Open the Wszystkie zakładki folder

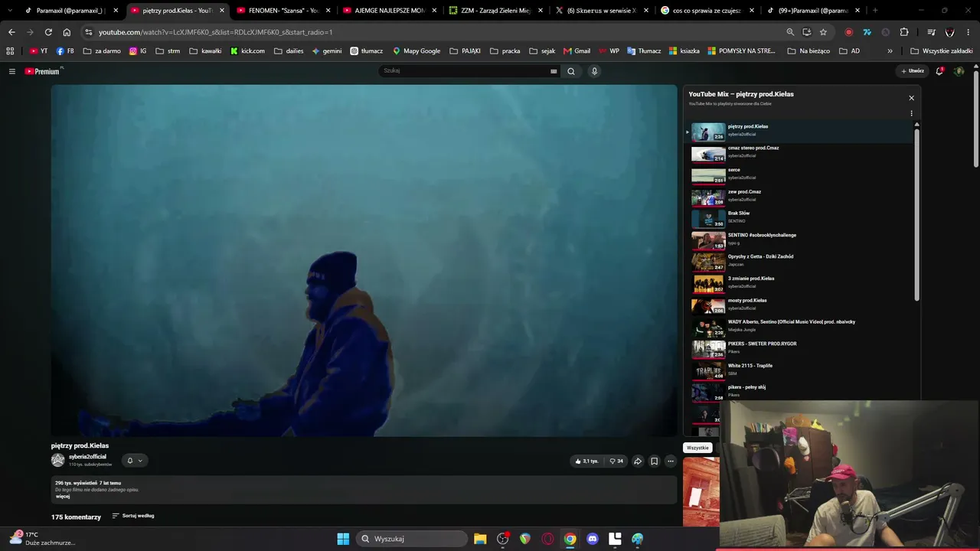click(942, 51)
